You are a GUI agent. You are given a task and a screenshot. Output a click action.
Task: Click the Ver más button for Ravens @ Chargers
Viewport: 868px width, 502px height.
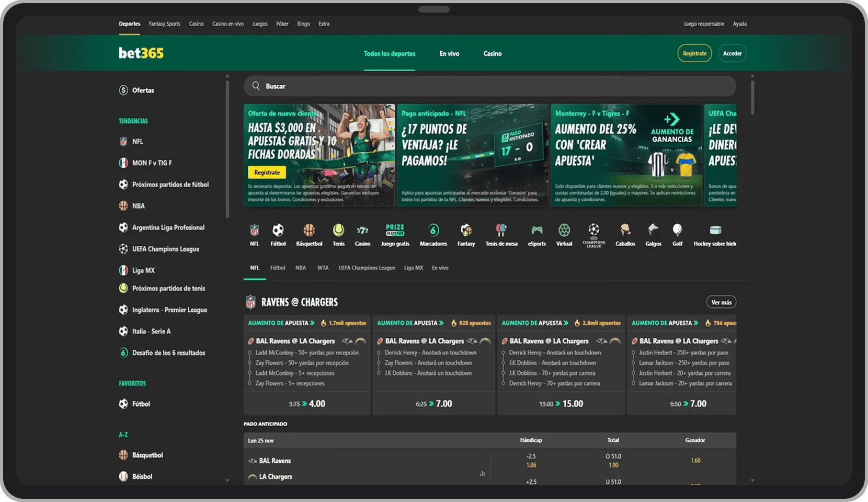pyautogui.click(x=721, y=302)
